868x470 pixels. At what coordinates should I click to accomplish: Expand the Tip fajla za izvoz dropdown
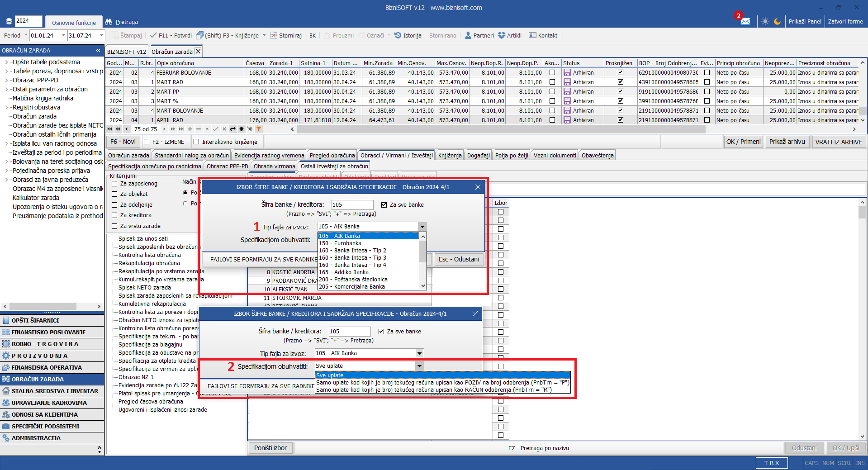pyautogui.click(x=422, y=227)
